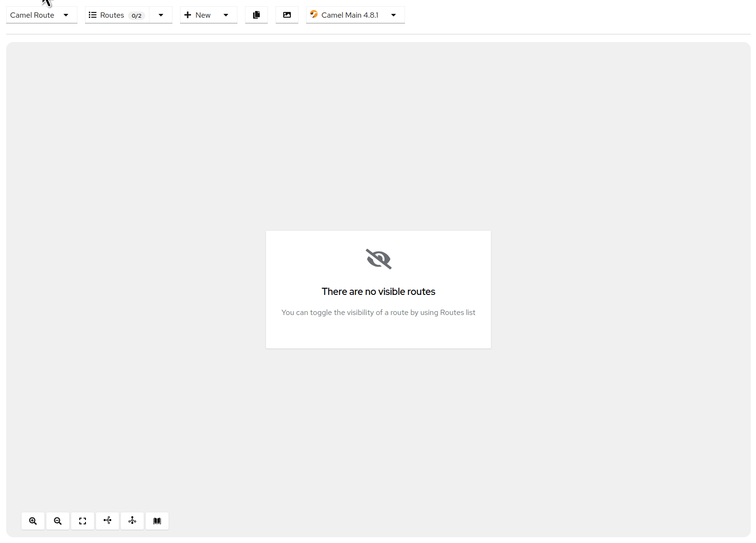Zoom in on the canvas
The width and height of the screenshot is (756, 543).
(33, 521)
